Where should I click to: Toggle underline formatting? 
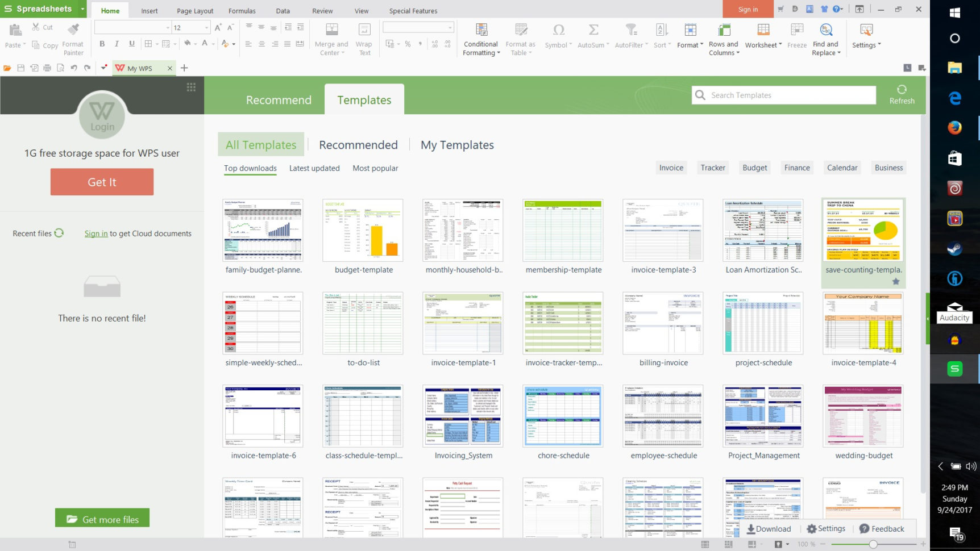tap(131, 43)
